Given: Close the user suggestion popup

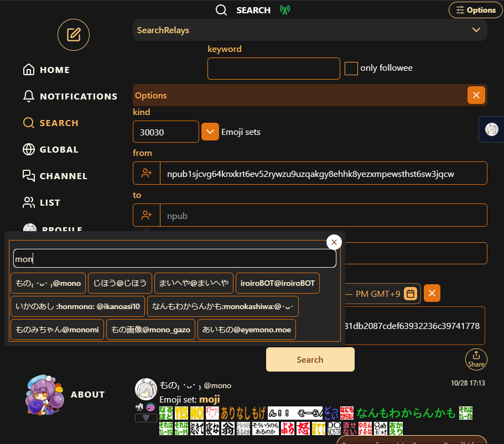Looking at the screenshot, I should click(x=334, y=242).
